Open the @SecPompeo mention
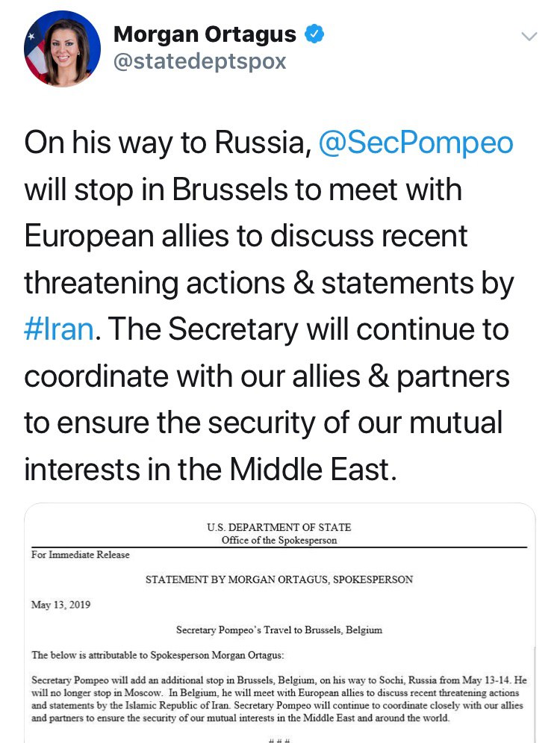Screen dimensions: 560x743 [416, 142]
